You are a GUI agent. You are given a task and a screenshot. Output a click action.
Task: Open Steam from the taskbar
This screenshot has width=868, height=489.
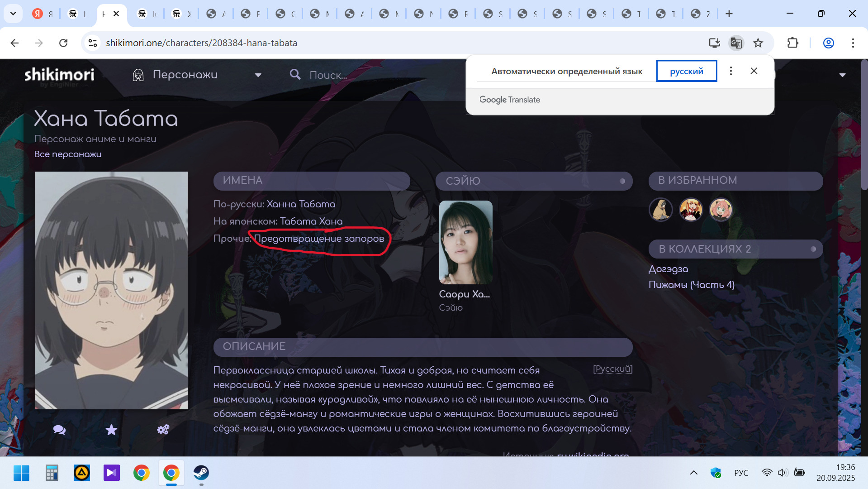point(201,473)
